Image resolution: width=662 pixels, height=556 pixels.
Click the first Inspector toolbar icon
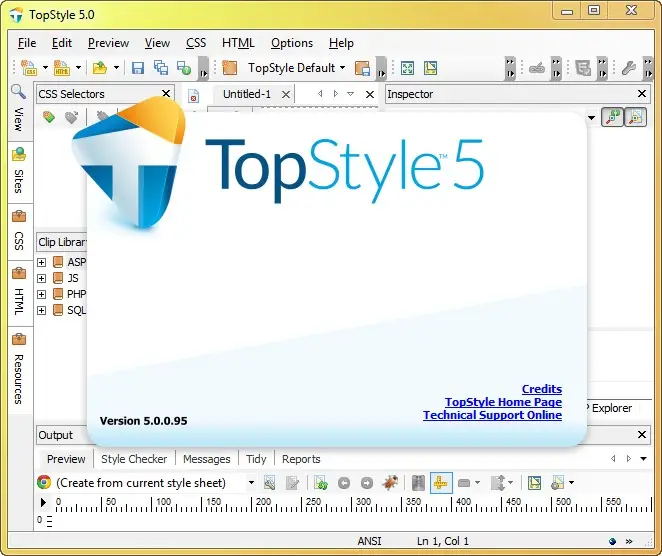click(x=613, y=117)
